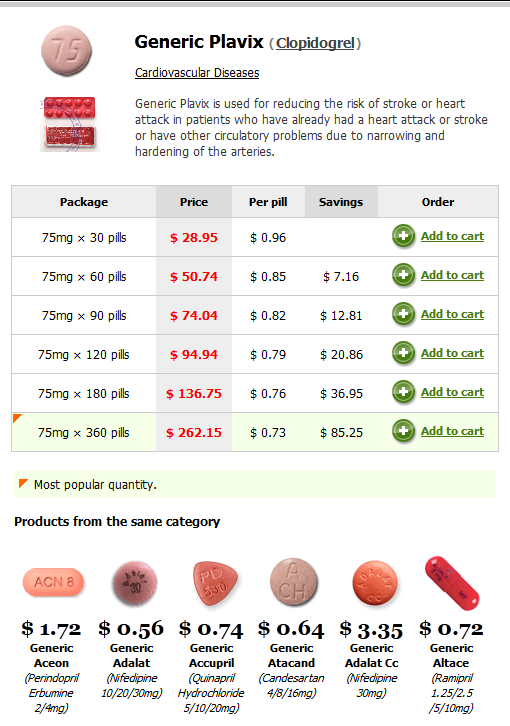This screenshot has width=510, height=726.
Task: Add 75mg × 30 pills to cart link
Action: point(452,236)
